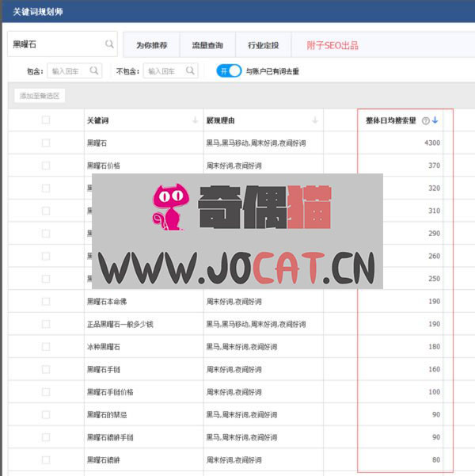Click the 关键词规划师 title text
The height and width of the screenshot is (476, 475).
coord(38,12)
